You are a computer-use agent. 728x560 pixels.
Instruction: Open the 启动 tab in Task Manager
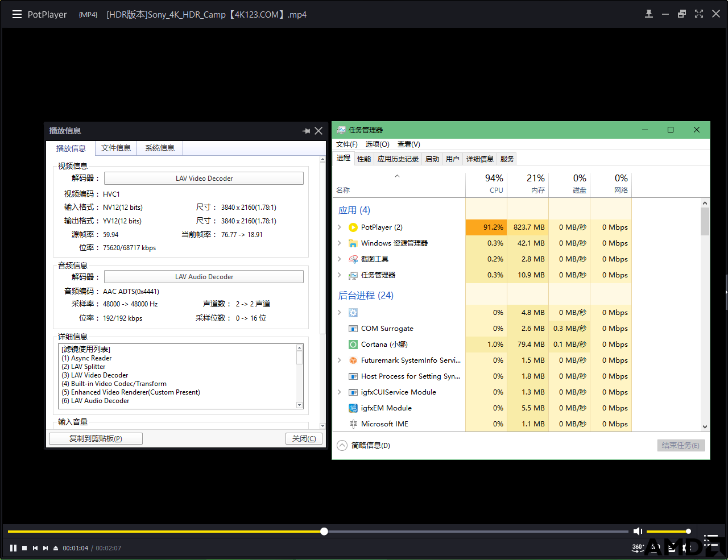(432, 159)
